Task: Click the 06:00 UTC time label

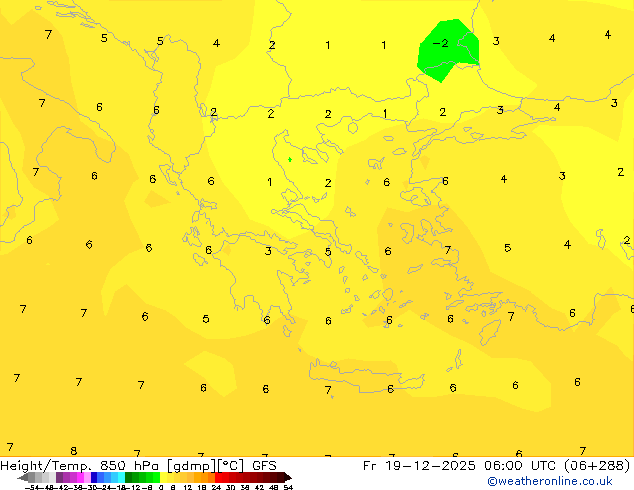Action: point(522,466)
